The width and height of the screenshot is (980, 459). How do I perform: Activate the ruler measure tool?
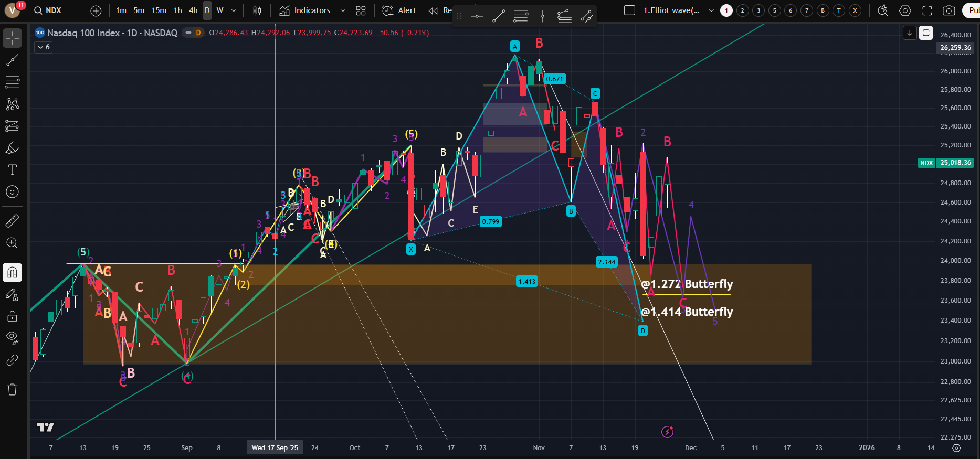click(12, 221)
